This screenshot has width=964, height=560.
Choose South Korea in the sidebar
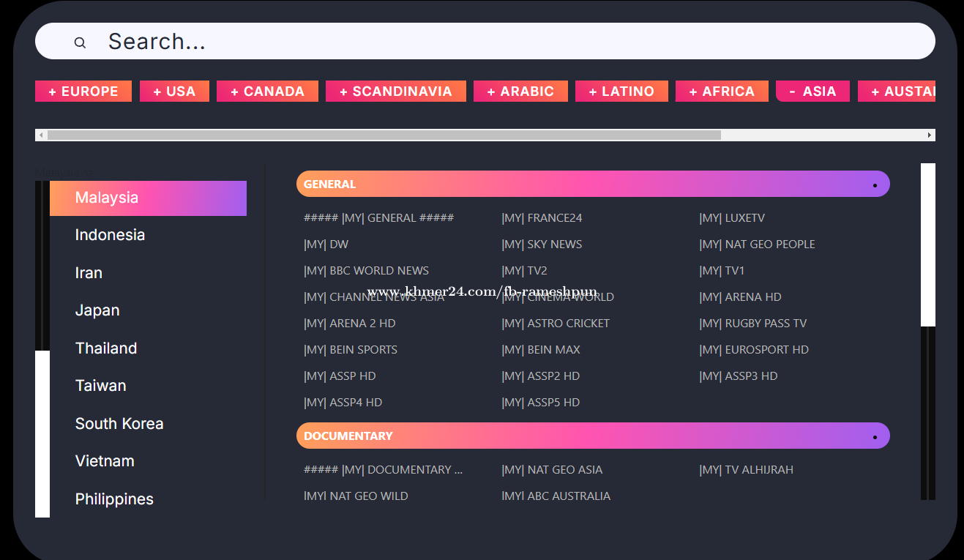(119, 424)
